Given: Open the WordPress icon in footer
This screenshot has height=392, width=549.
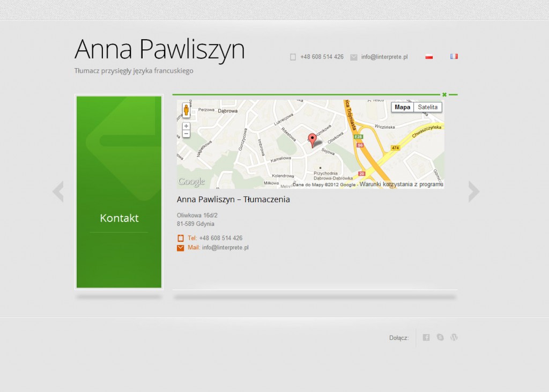Looking at the screenshot, I should tap(454, 337).
